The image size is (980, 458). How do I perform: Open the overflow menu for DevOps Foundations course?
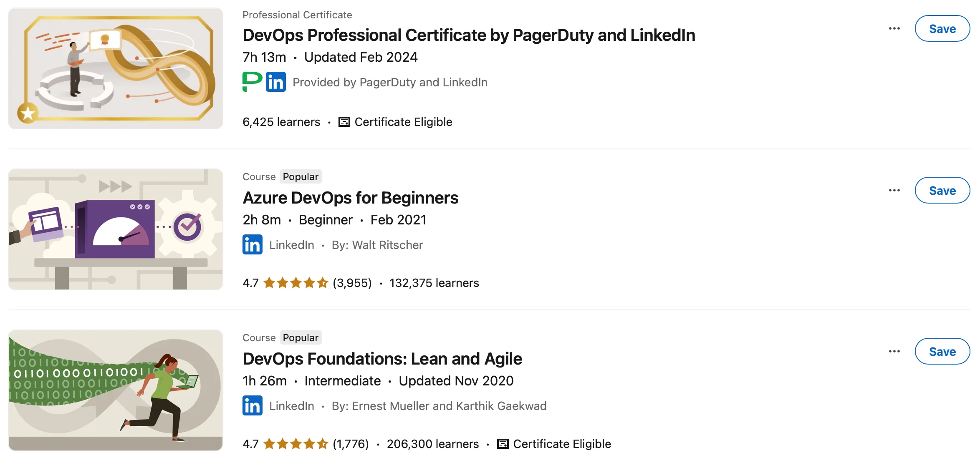pos(894,352)
